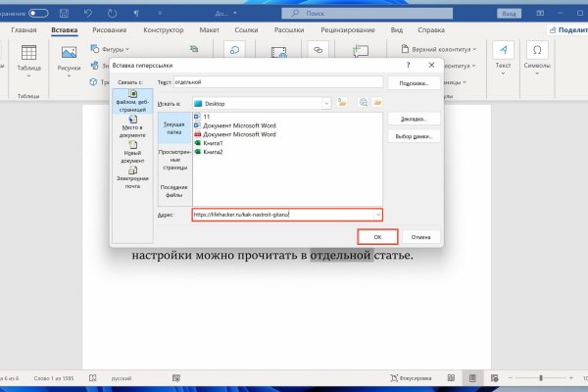Viewport: 588px width, 392px height.
Task: Choose "Место в документе" link target icon
Action: pyautogui.click(x=132, y=124)
